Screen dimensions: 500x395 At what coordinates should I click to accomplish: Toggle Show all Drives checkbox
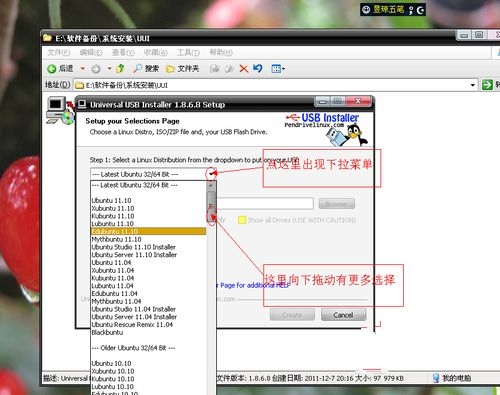[x=242, y=220]
